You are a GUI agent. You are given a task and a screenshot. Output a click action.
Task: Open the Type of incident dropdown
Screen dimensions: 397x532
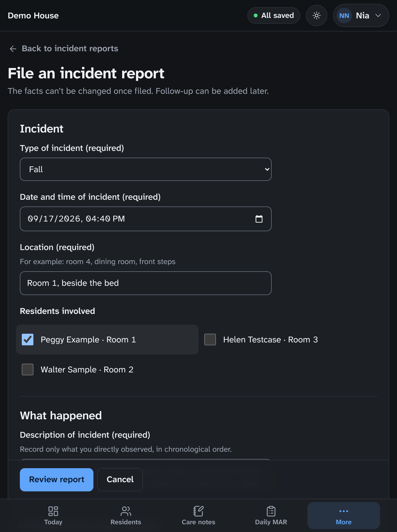coord(145,169)
